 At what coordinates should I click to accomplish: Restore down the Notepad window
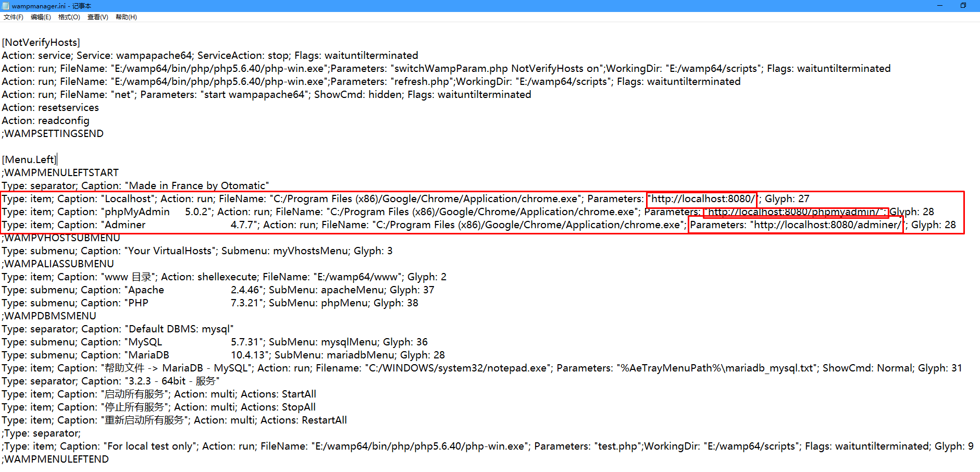(963, 6)
